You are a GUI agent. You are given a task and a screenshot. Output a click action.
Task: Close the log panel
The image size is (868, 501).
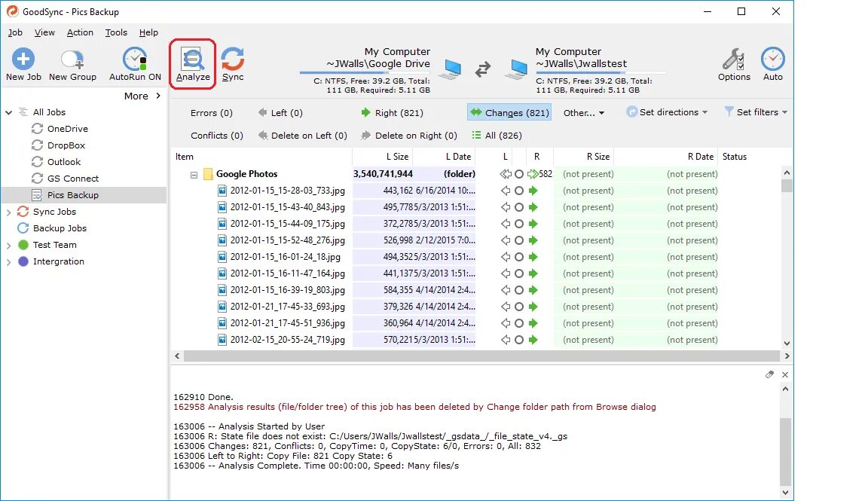coord(785,374)
